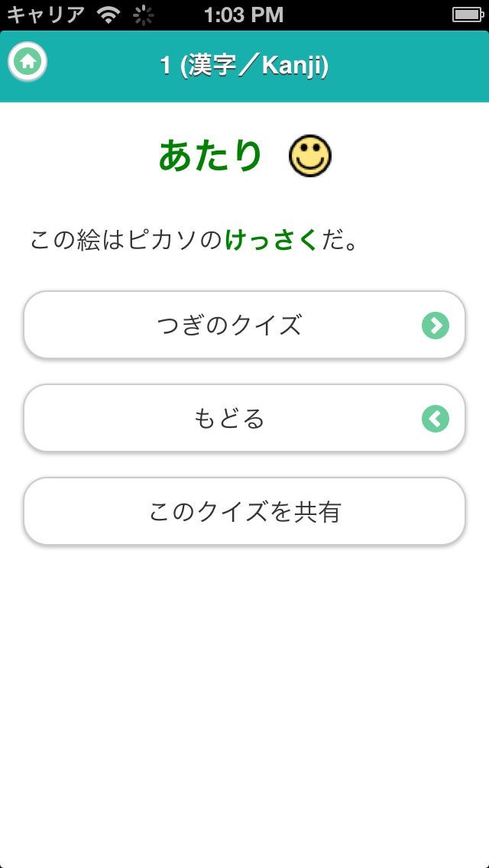Screen dimensions: 489x868
Task: Click the sentence ending だ。
Action: 338,241
